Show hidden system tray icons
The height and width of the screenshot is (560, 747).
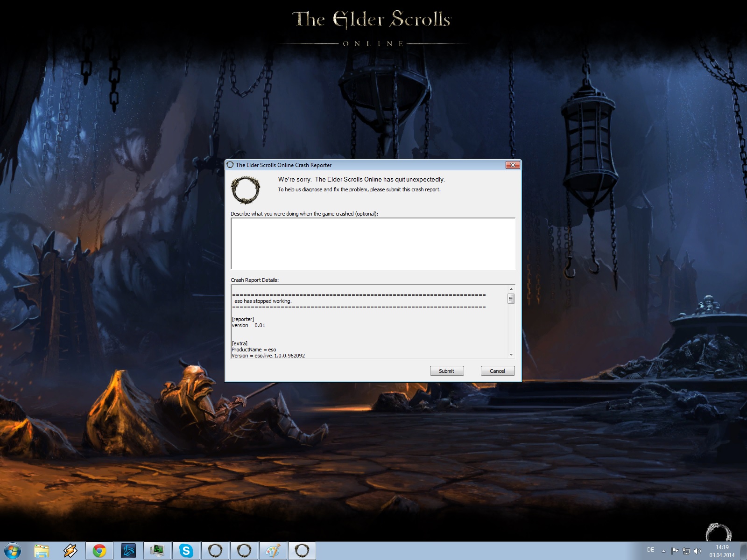pyautogui.click(x=663, y=551)
